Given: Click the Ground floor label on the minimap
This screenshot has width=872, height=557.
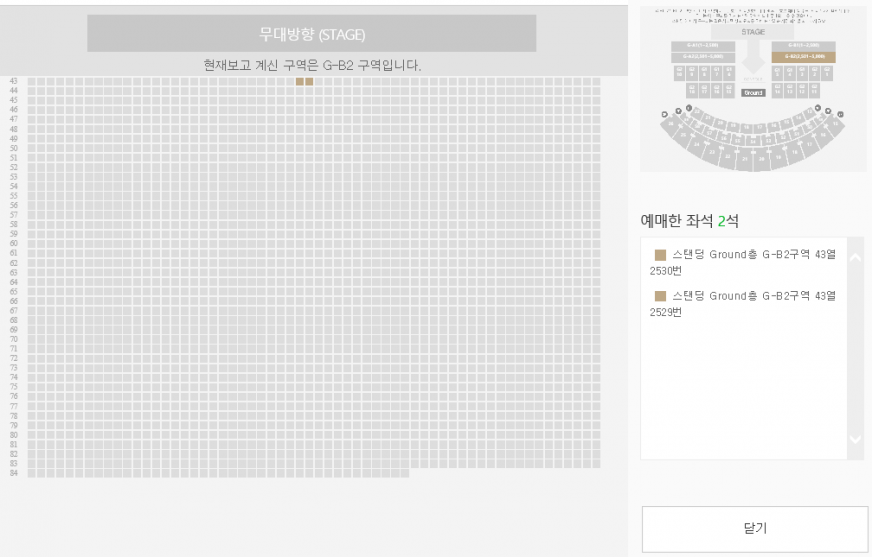Looking at the screenshot, I should [753, 93].
